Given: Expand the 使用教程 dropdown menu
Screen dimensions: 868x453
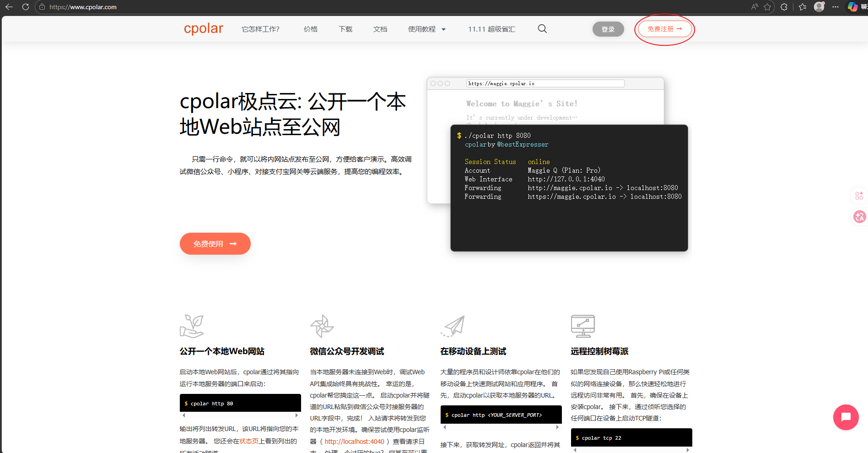Looking at the screenshot, I should [x=426, y=29].
